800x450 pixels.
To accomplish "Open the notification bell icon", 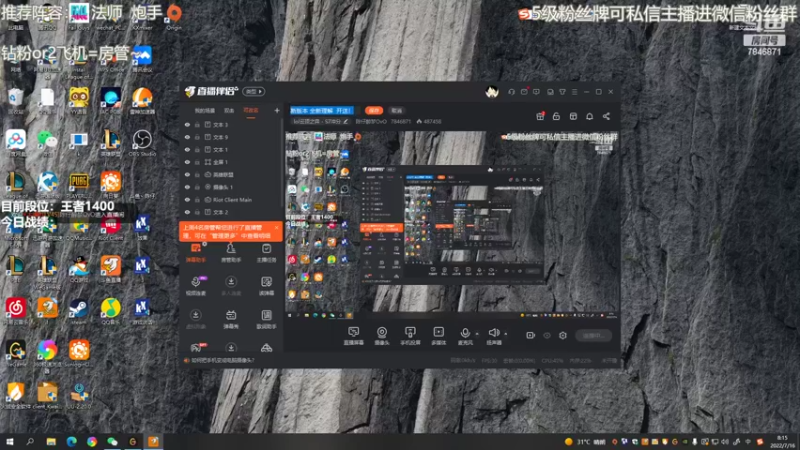I will 590,116.
